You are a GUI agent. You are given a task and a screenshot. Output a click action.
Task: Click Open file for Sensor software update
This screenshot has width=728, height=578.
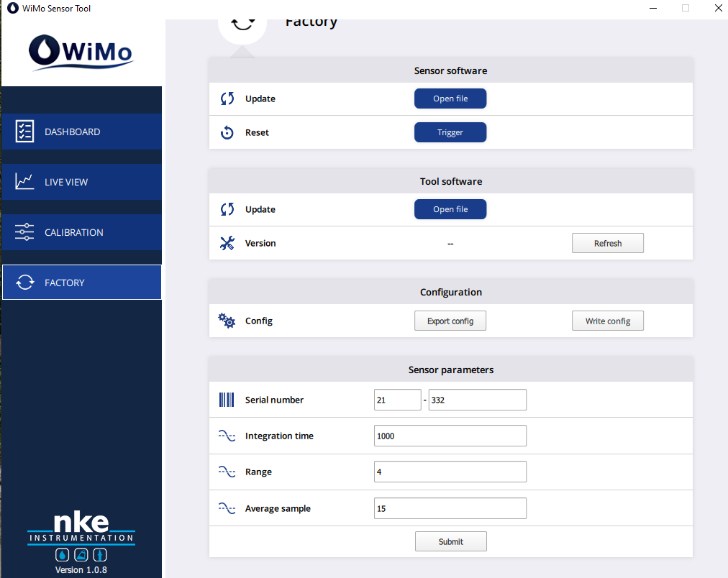450,98
